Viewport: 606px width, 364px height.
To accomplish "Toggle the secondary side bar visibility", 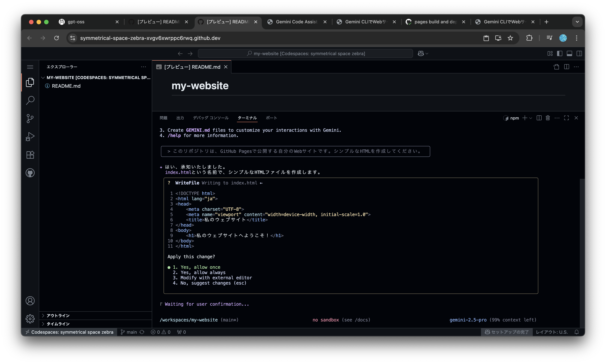I will pos(579,53).
